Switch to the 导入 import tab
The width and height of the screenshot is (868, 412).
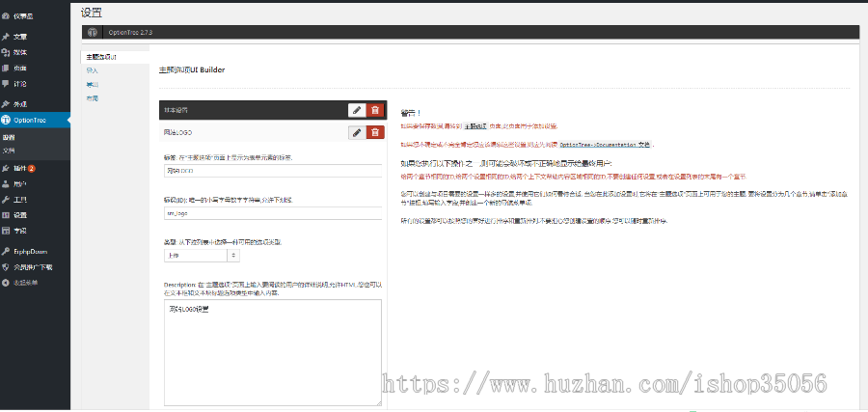click(92, 70)
